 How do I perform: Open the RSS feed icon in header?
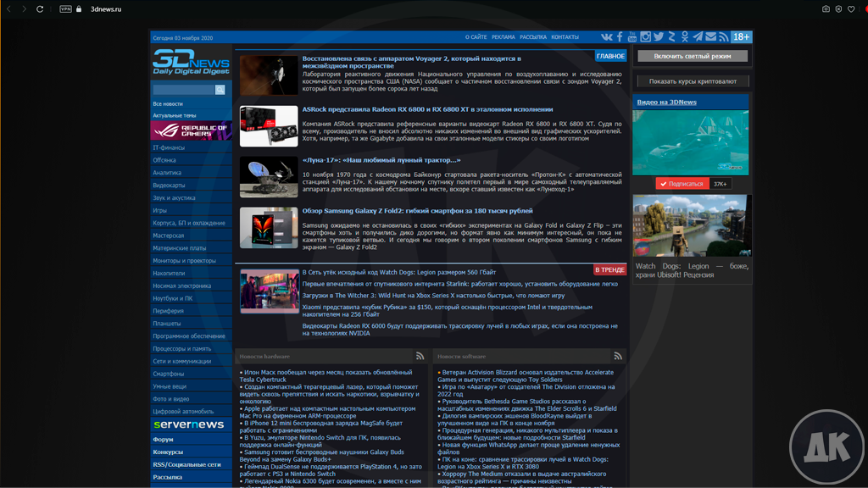tap(724, 37)
